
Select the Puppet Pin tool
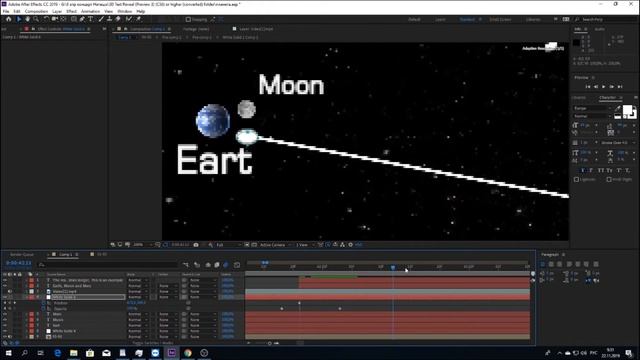138,19
